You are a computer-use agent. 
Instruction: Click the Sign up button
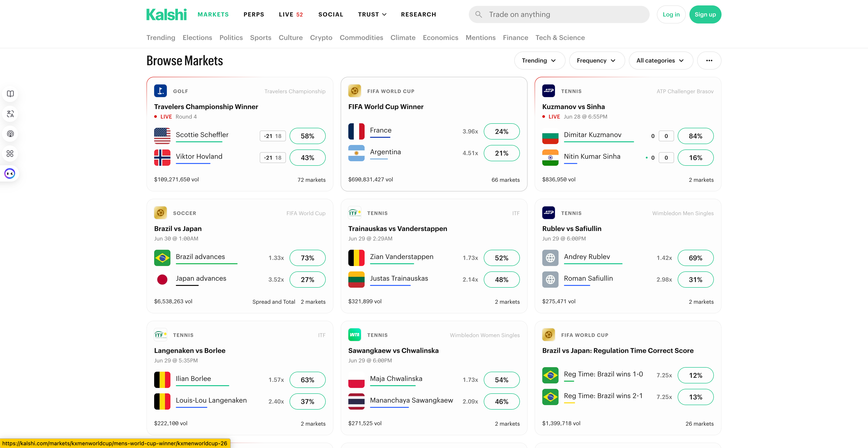pyautogui.click(x=705, y=14)
